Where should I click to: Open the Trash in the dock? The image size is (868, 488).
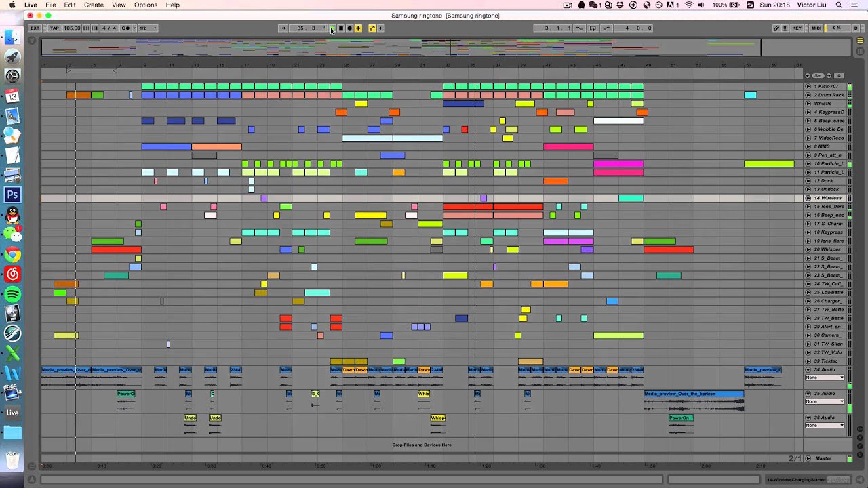point(12,461)
